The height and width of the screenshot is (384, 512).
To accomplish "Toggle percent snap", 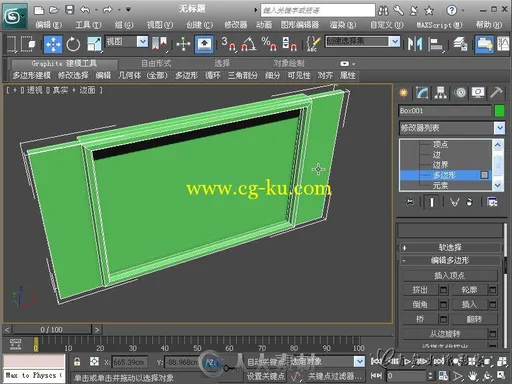I will coord(269,44).
